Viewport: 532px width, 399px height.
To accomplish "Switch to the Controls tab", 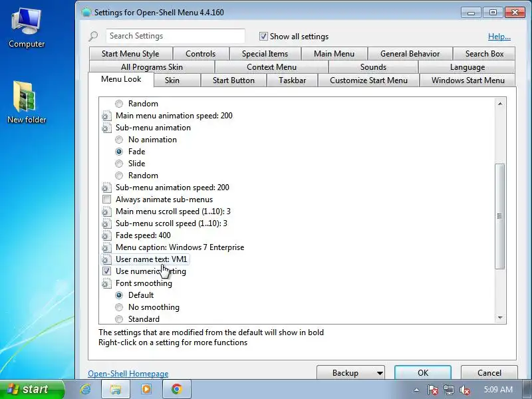I will pyautogui.click(x=201, y=54).
